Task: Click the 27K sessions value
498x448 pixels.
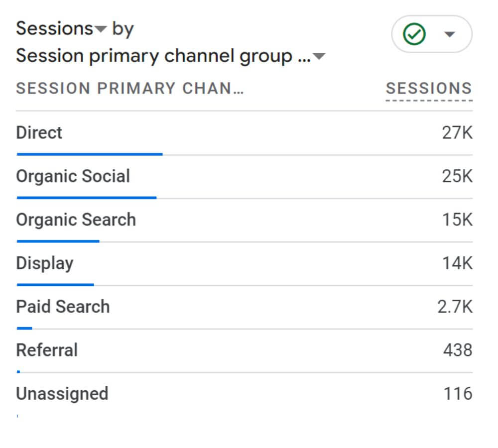Action: pyautogui.click(x=457, y=133)
